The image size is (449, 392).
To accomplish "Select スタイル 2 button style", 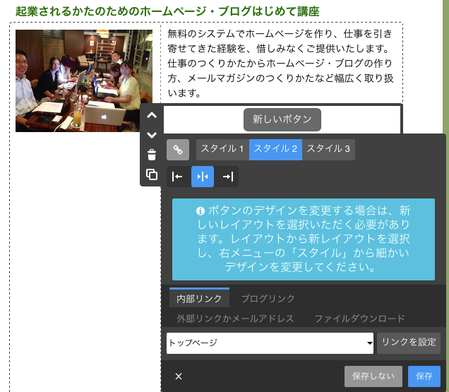I will [x=276, y=149].
